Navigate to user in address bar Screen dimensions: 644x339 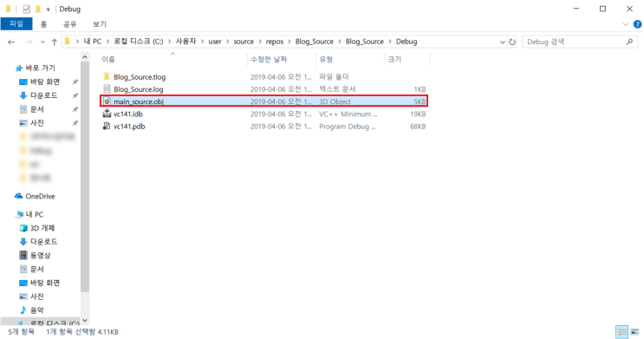pos(215,42)
